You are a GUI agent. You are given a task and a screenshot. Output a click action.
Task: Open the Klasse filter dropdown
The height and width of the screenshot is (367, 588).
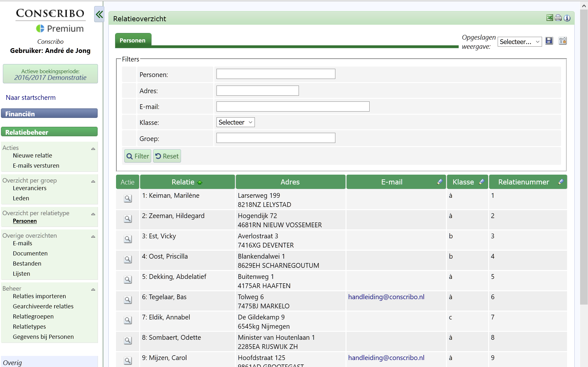[235, 122]
